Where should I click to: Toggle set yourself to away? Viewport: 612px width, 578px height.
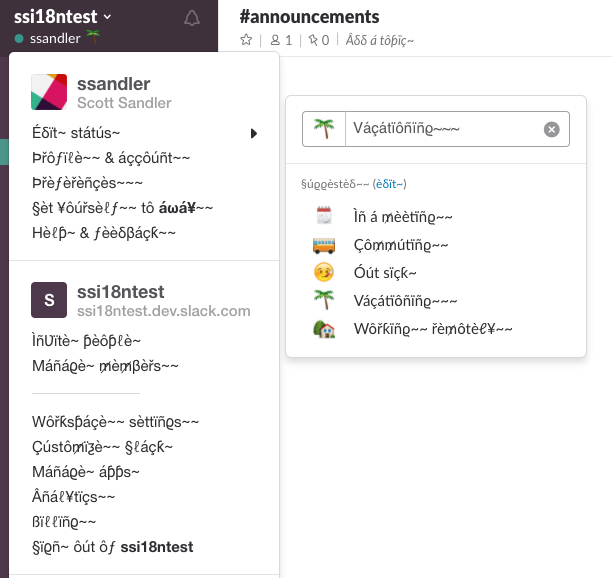(x=123, y=208)
